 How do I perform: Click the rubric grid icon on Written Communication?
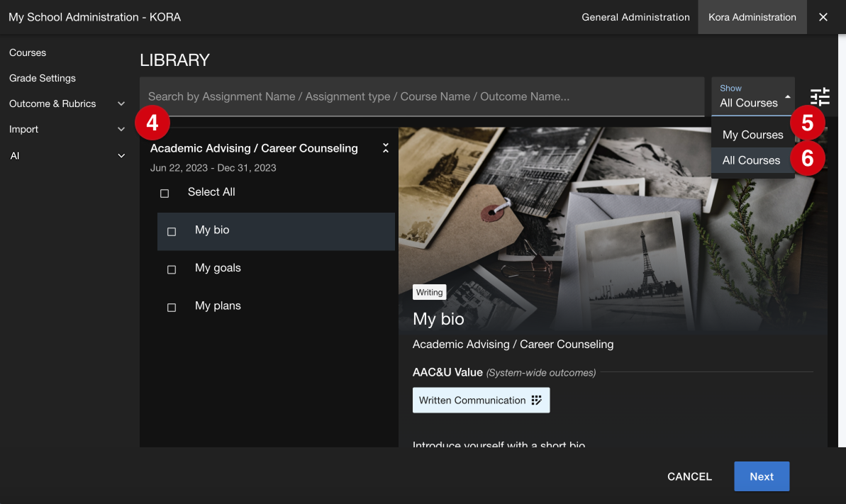pos(536,400)
